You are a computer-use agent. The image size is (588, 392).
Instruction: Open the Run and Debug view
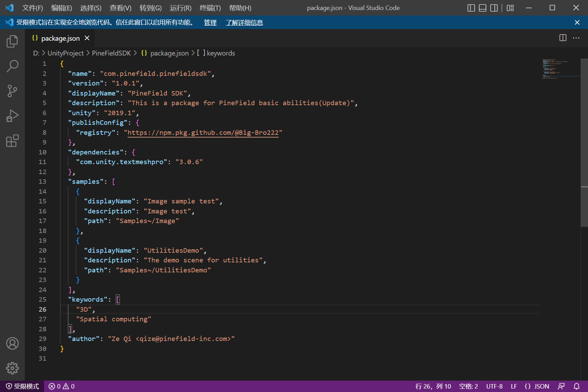tap(12, 116)
